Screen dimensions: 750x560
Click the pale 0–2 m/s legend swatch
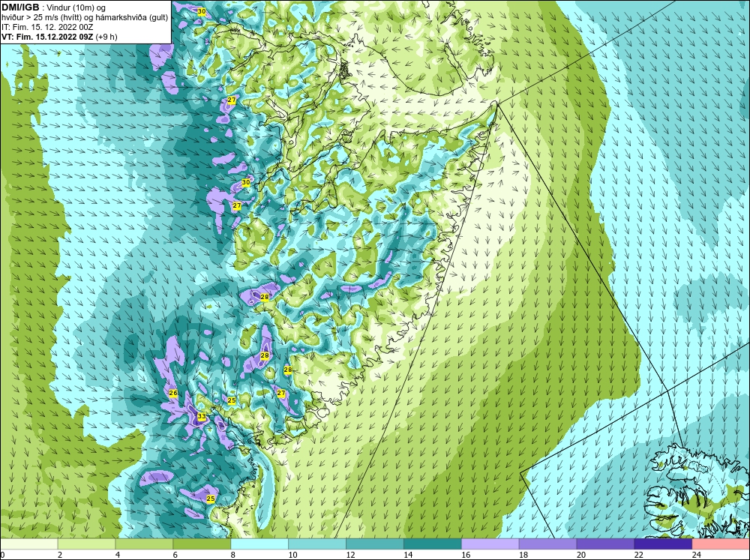click(x=29, y=544)
